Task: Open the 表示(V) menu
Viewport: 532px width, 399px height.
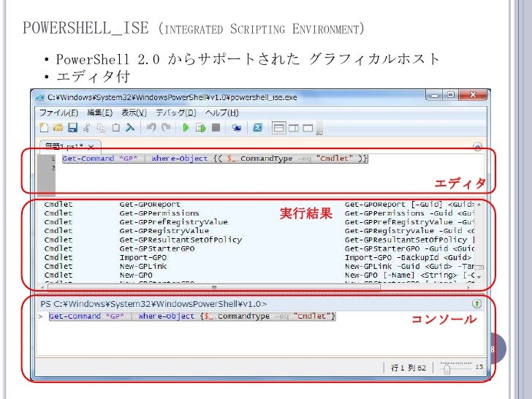Action: pos(134,113)
